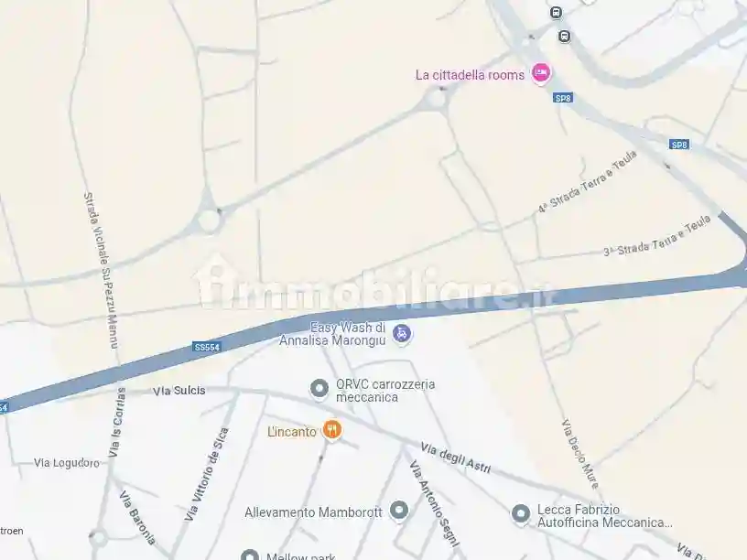Click the Via Vittorio de Sica label
The image size is (747, 560).
point(207,474)
